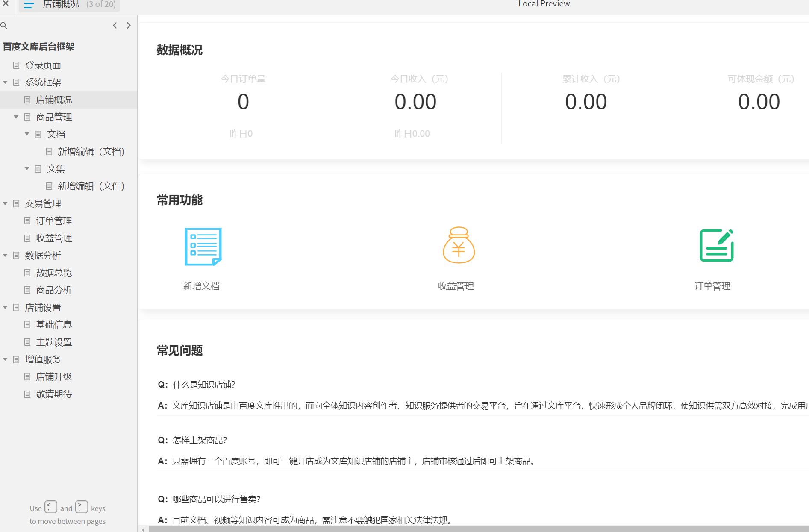
Task: Collapse the 系统框架 tree node
Action: (5, 82)
